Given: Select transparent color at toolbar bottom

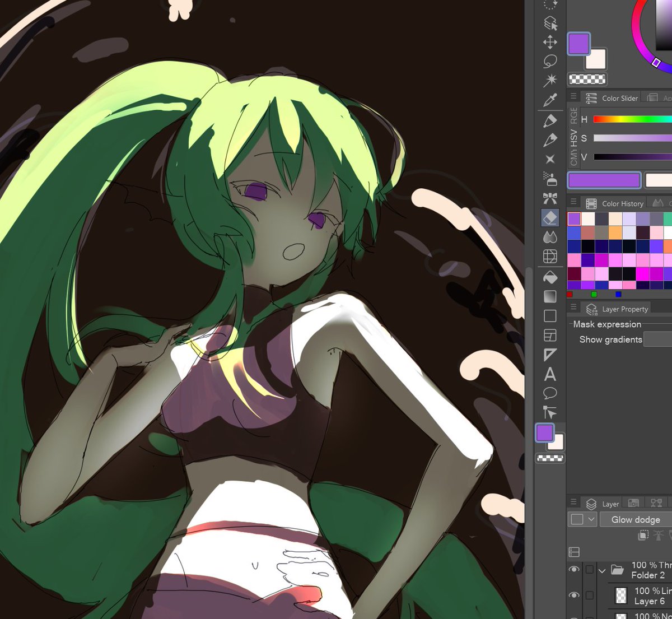Looking at the screenshot, I should pos(550,458).
